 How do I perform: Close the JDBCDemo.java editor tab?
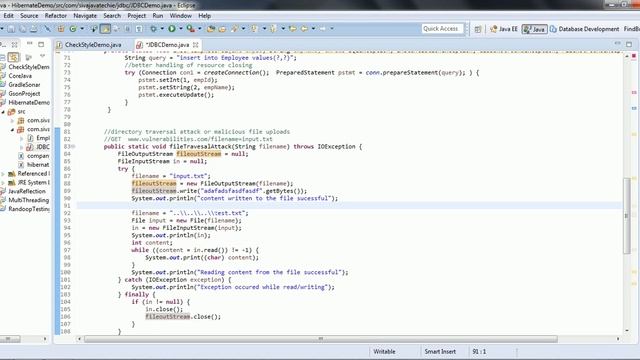coord(196,44)
